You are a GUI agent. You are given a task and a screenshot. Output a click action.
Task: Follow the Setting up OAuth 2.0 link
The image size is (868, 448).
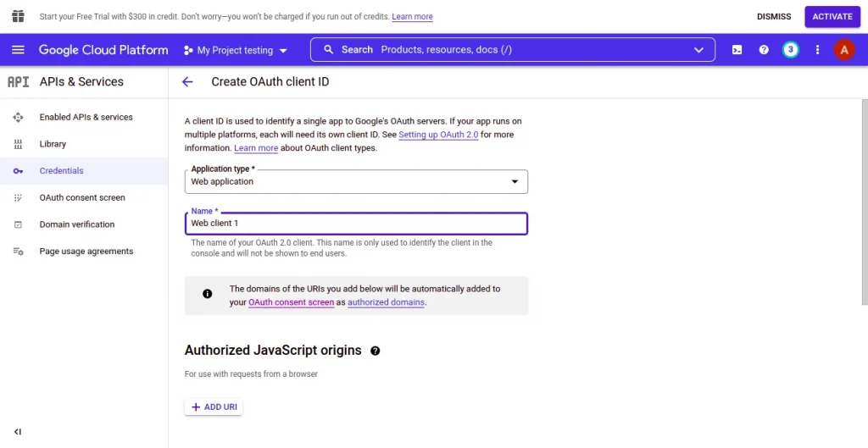[438, 135]
